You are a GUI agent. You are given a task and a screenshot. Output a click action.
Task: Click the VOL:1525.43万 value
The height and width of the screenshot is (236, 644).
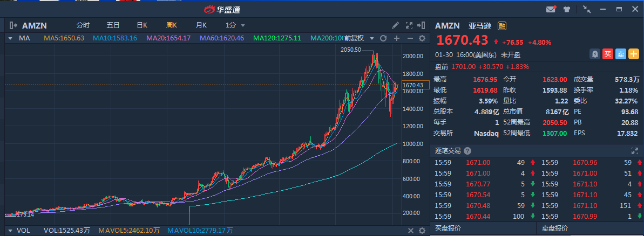(x=67, y=231)
